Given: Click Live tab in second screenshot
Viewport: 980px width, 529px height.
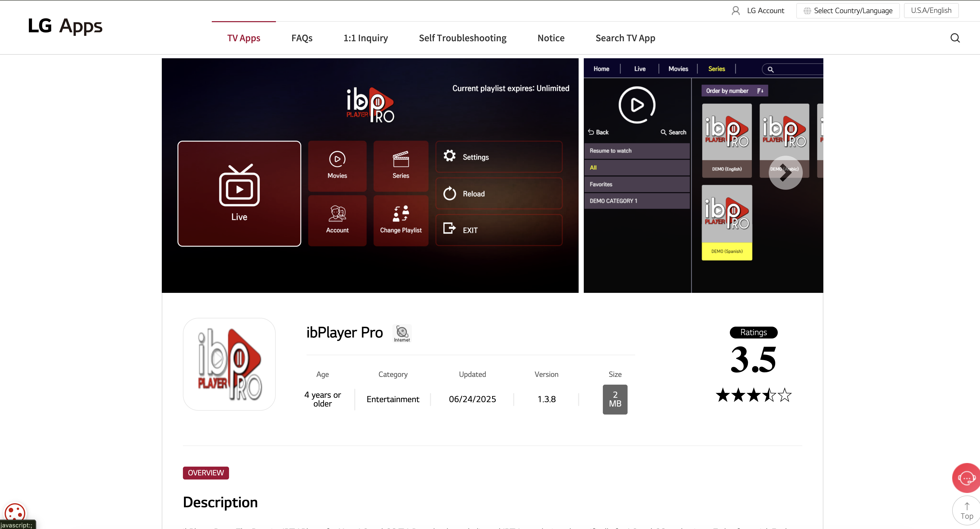Looking at the screenshot, I should pyautogui.click(x=639, y=69).
